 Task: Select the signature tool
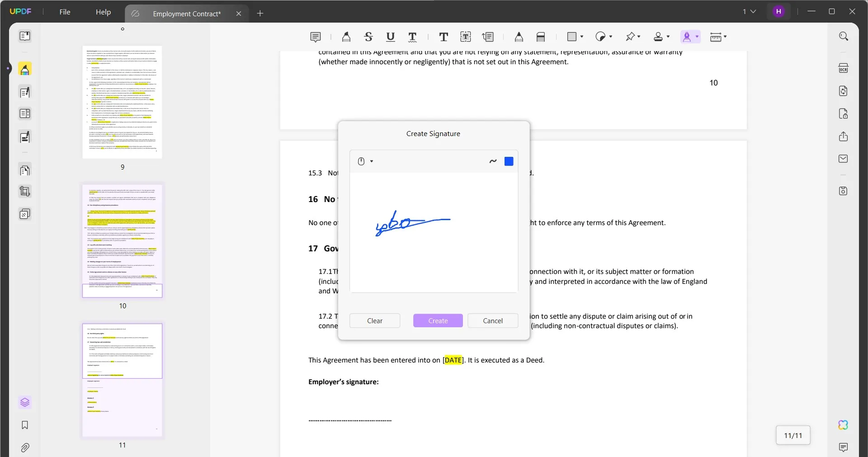pyautogui.click(x=687, y=37)
